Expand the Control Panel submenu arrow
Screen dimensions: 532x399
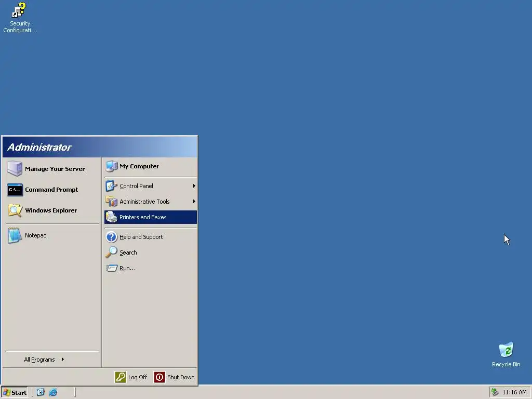(x=194, y=186)
